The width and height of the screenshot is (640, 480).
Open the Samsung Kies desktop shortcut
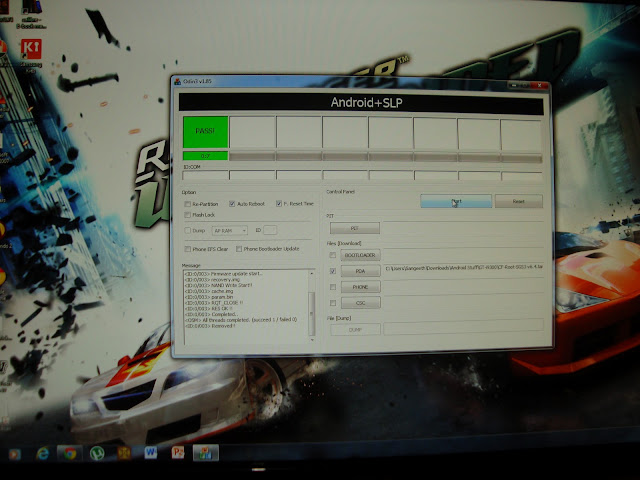pyautogui.click(x=31, y=55)
